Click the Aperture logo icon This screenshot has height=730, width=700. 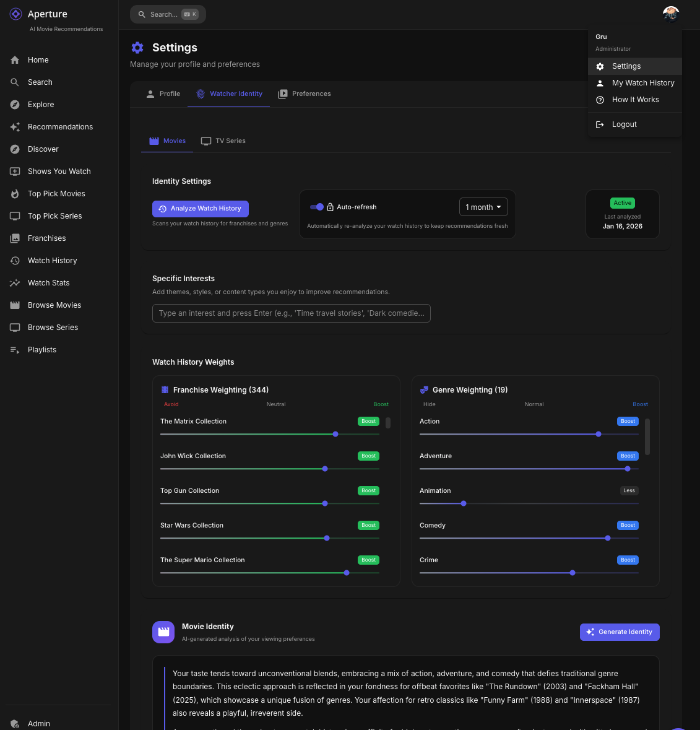click(x=15, y=14)
